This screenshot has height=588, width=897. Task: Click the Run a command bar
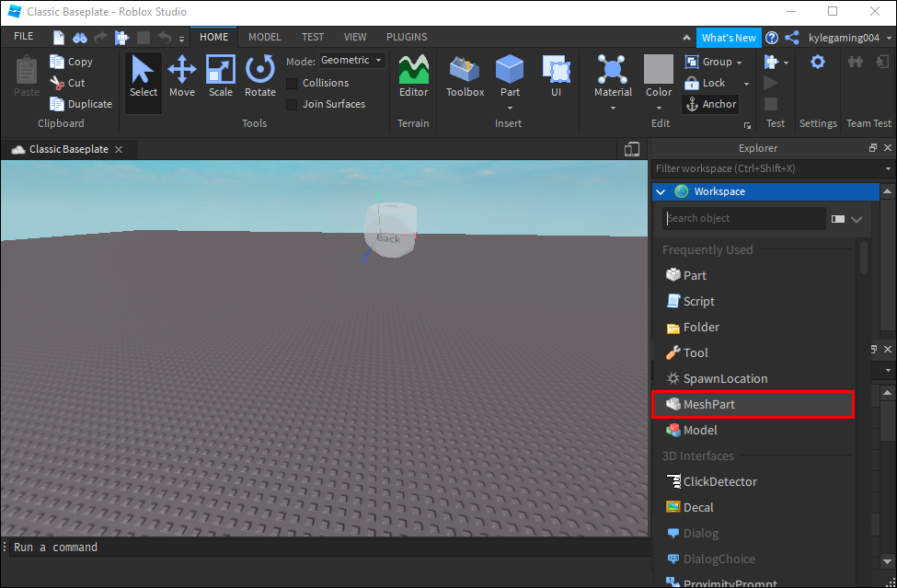click(329, 548)
